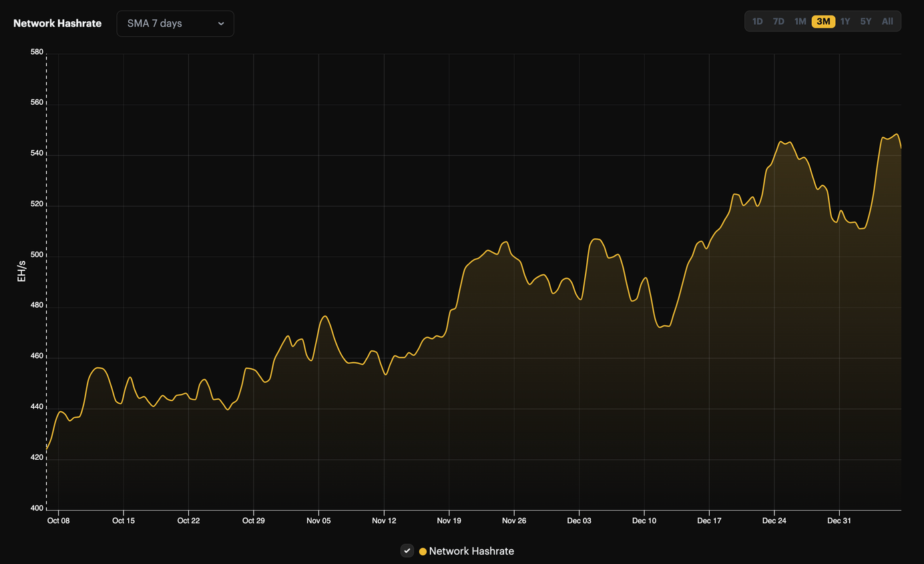Image resolution: width=924 pixels, height=564 pixels.
Task: Click the Nov 19 date label
Action: click(449, 520)
